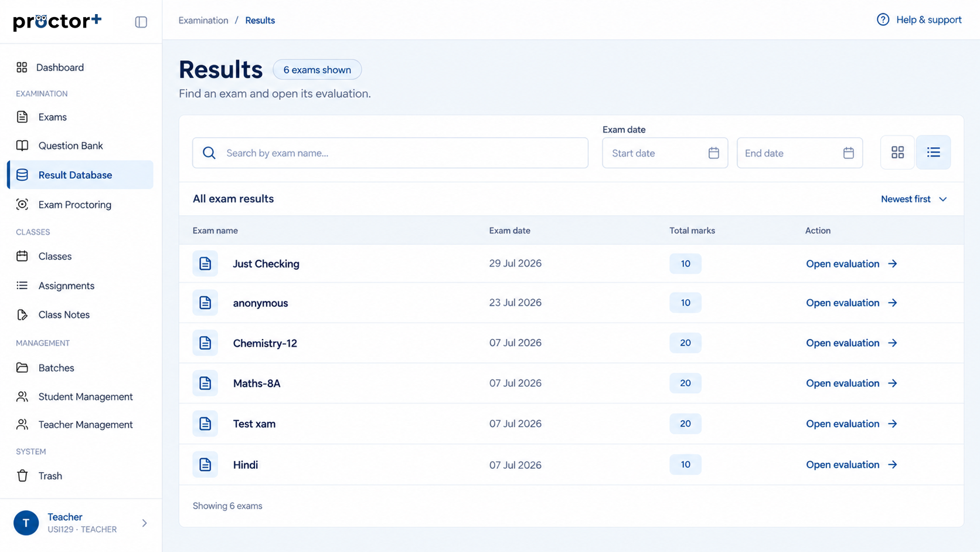Click the Student Management people icon

click(22, 397)
